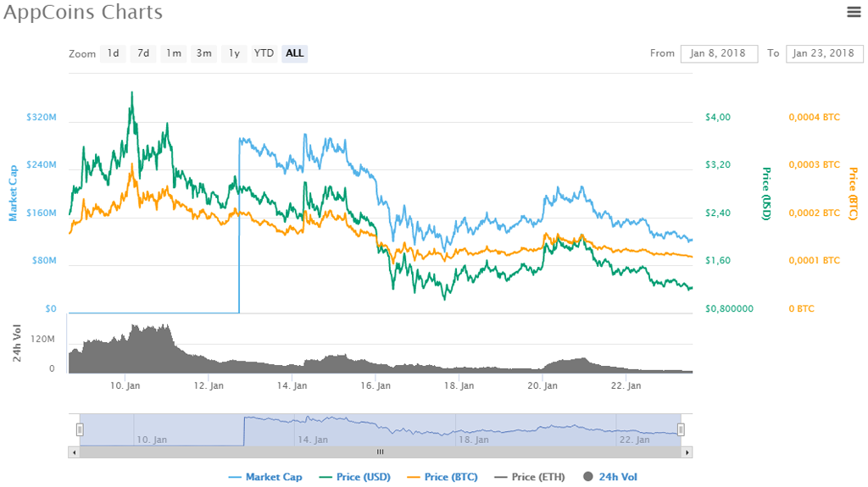
Task: Toggle Market Cap series in legend
Action: click(x=265, y=477)
